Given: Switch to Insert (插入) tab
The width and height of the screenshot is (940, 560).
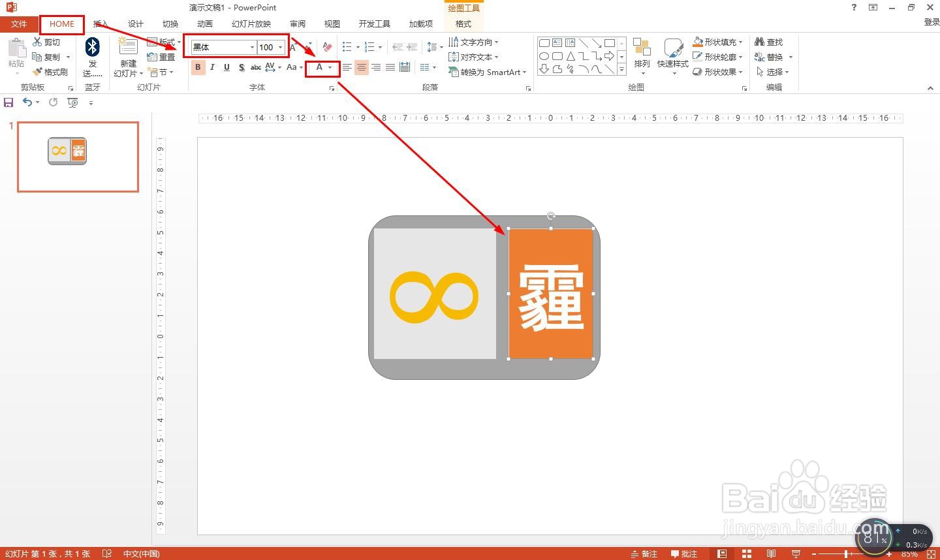Looking at the screenshot, I should [x=101, y=24].
